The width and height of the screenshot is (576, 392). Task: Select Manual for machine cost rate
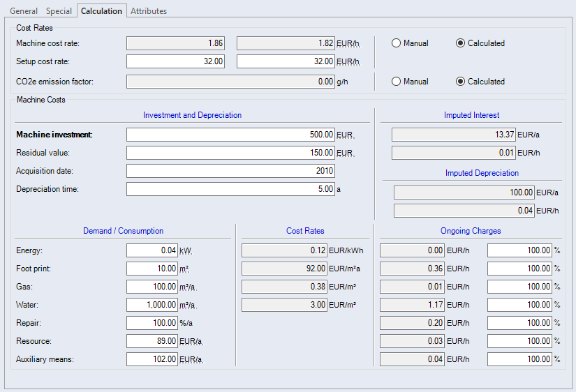pyautogui.click(x=397, y=43)
